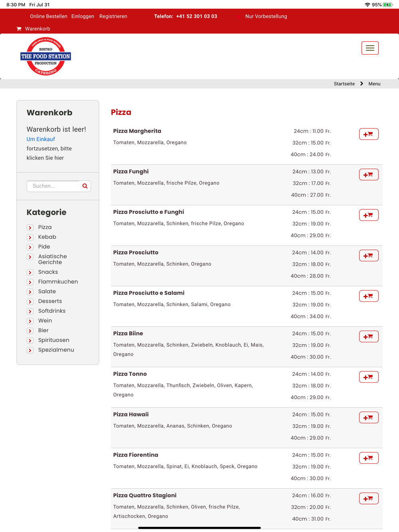This screenshot has width=399, height=532.
Task: Click Pizza Tonno title
Action: tap(130, 374)
